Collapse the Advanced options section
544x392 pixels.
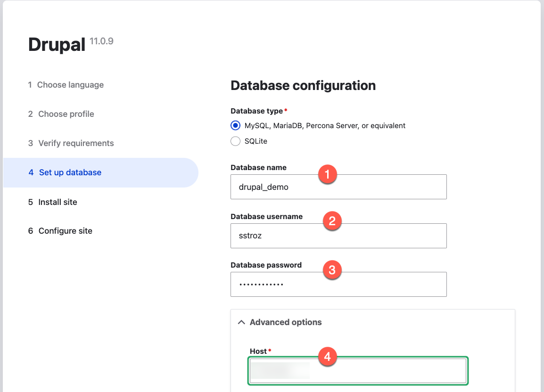pyautogui.click(x=286, y=322)
